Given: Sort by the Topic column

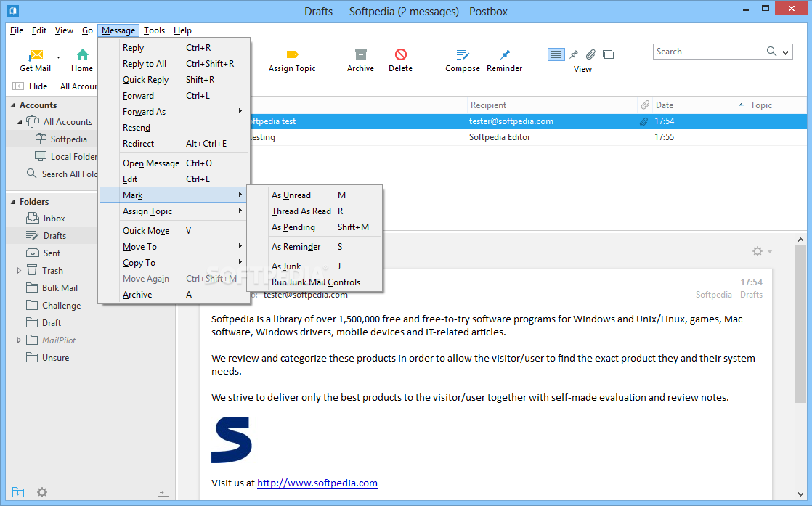Looking at the screenshot, I should tap(777, 105).
